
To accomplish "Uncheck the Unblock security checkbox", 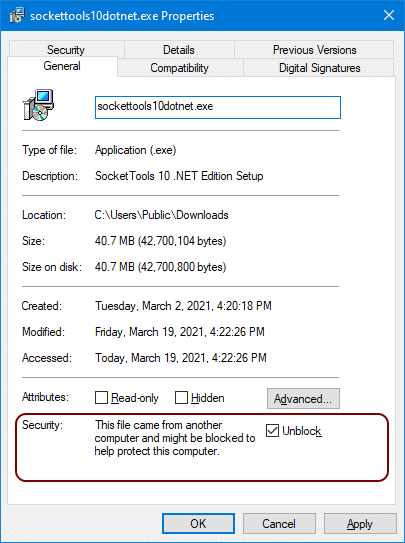I will click(x=272, y=431).
